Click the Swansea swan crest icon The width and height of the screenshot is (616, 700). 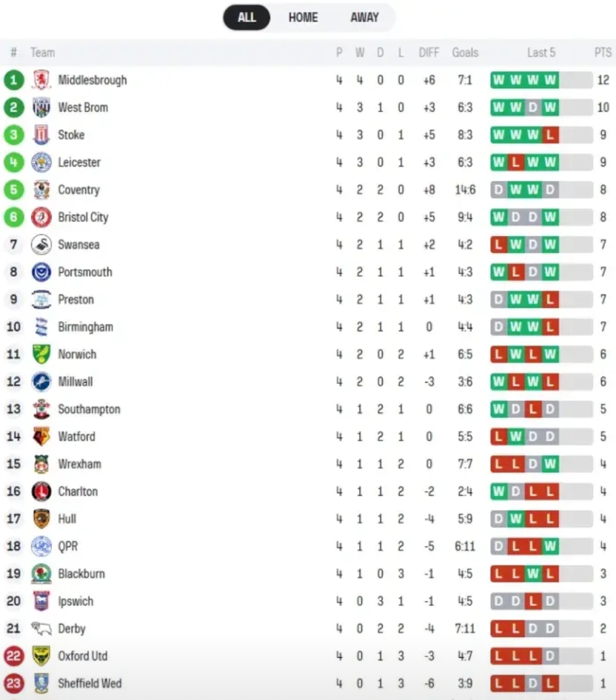click(x=41, y=244)
